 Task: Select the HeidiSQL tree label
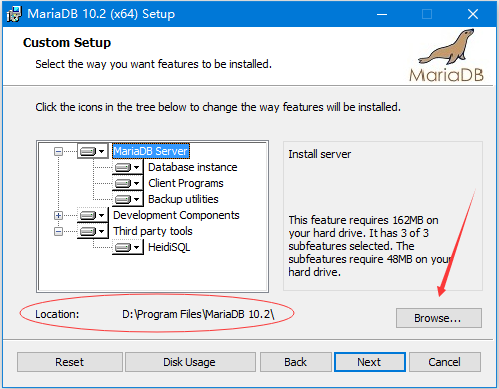[x=169, y=247]
